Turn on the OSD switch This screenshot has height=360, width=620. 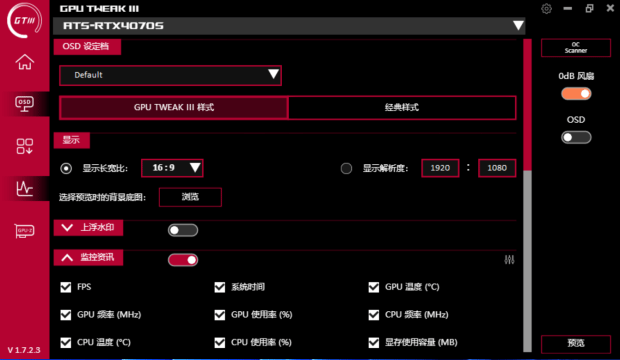576,137
